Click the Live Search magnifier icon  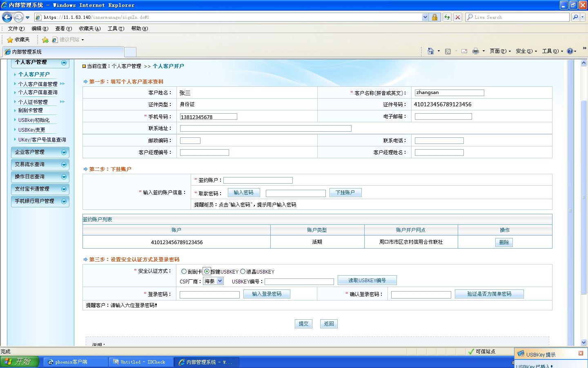(575, 17)
